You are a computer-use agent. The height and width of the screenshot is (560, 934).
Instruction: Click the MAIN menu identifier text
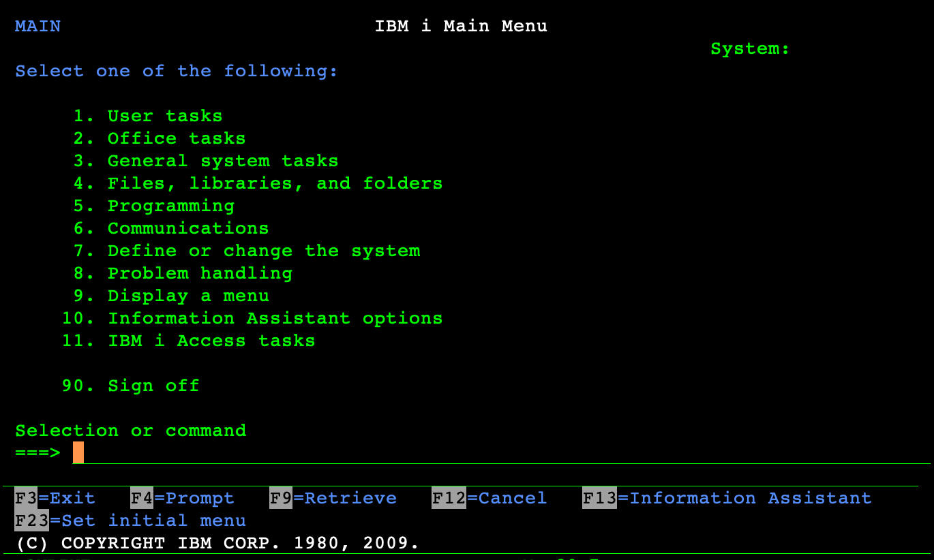[x=38, y=26]
